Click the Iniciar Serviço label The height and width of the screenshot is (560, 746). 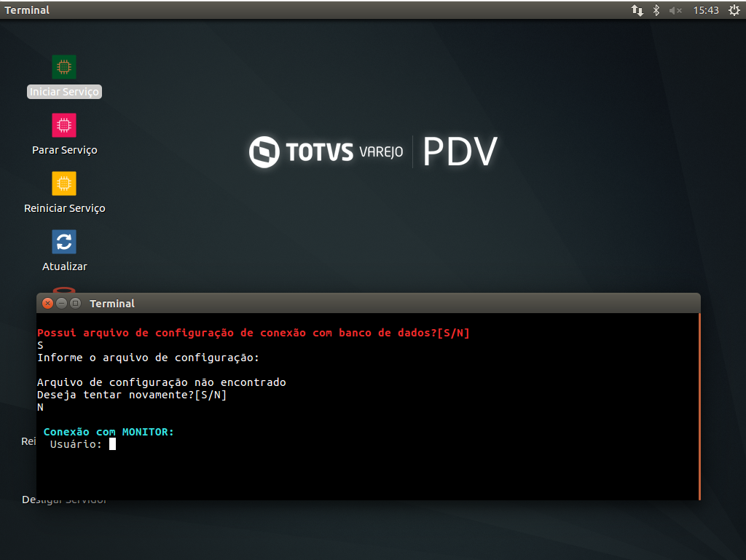click(64, 92)
